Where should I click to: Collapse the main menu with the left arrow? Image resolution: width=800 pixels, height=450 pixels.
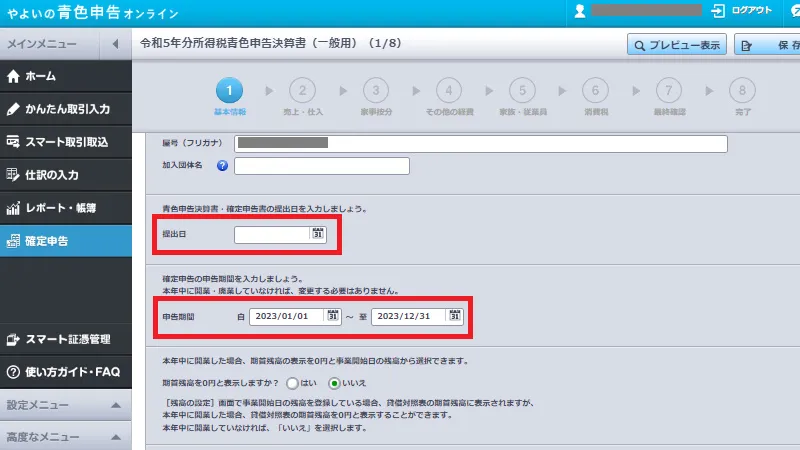(x=115, y=44)
